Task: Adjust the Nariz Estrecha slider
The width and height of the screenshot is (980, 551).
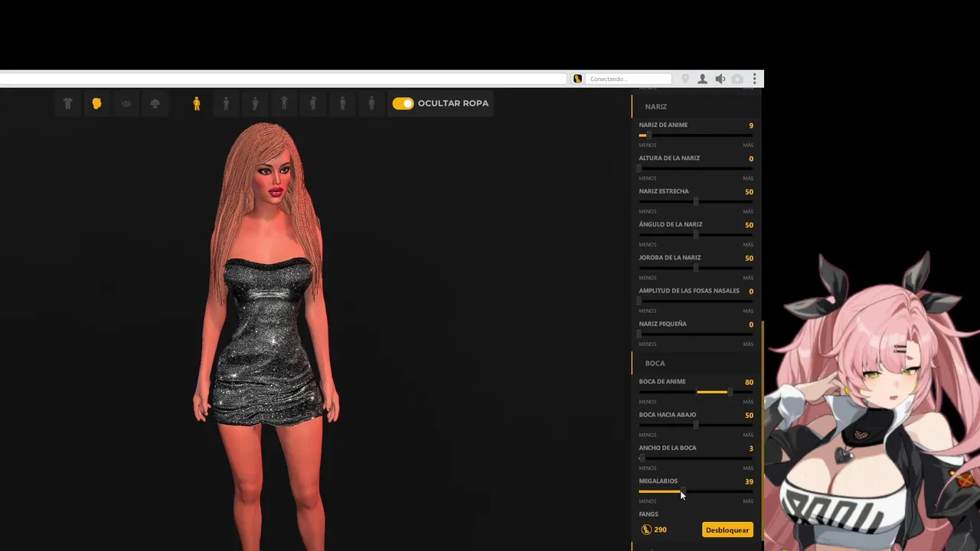Action: (x=696, y=201)
